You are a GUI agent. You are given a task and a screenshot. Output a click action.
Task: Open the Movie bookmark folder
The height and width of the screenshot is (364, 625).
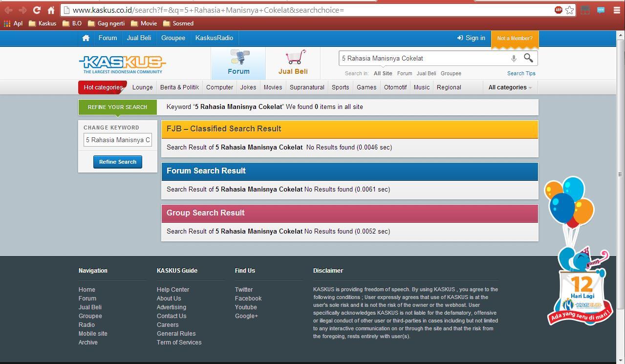point(144,23)
